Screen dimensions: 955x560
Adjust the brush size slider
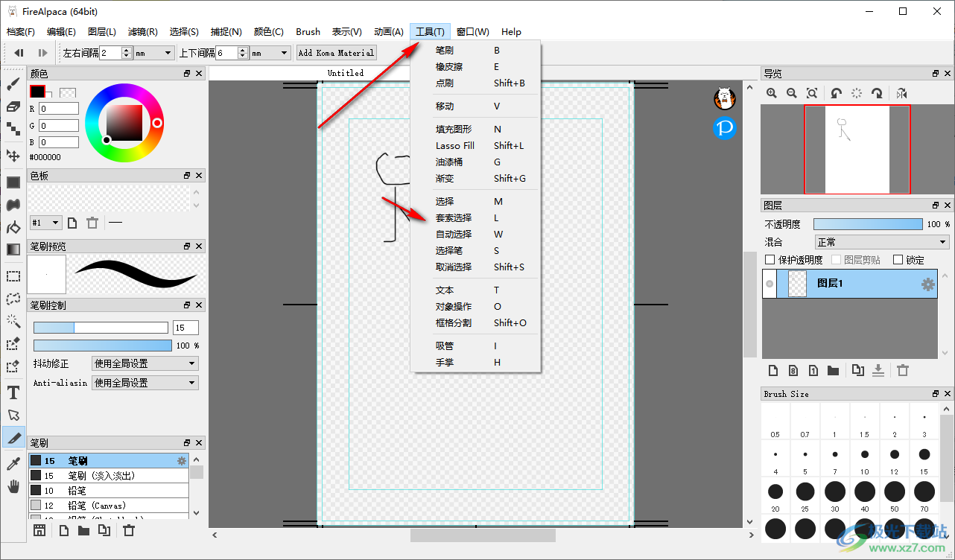coord(101,328)
